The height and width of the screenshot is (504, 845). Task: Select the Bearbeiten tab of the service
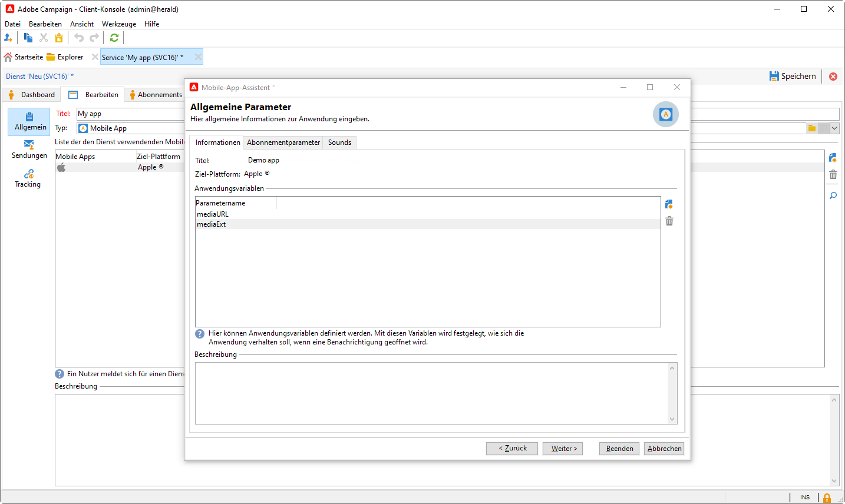coord(93,95)
